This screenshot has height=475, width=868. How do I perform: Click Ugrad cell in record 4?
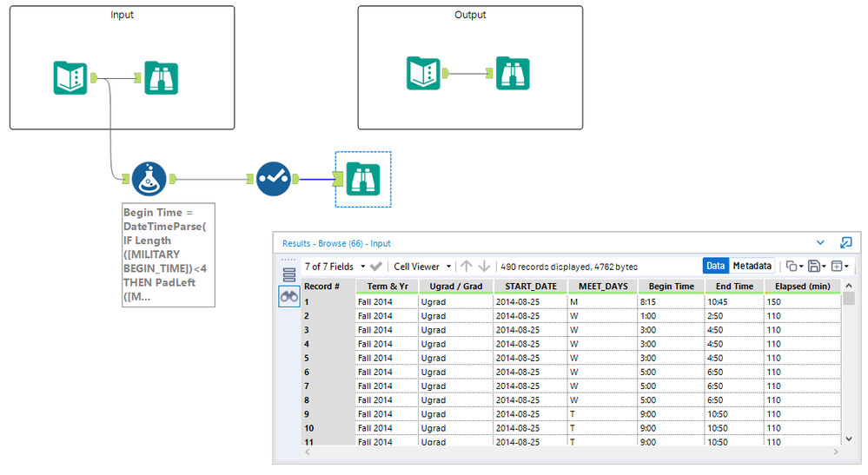[455, 344]
